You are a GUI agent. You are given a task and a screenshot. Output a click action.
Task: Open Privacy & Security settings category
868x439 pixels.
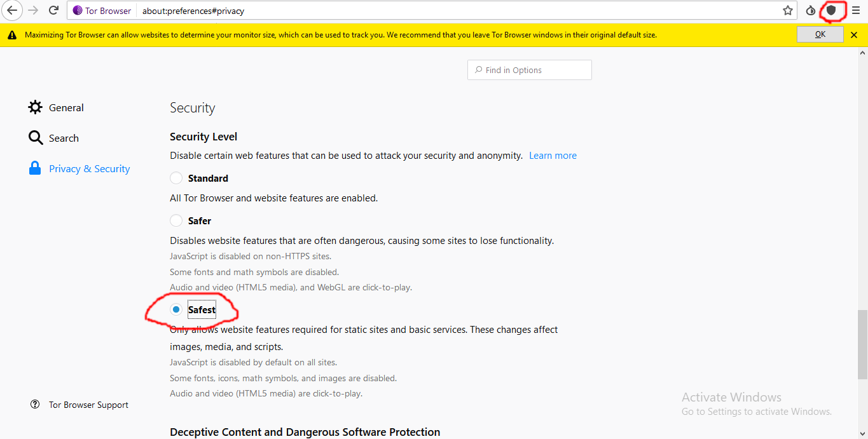tap(89, 169)
